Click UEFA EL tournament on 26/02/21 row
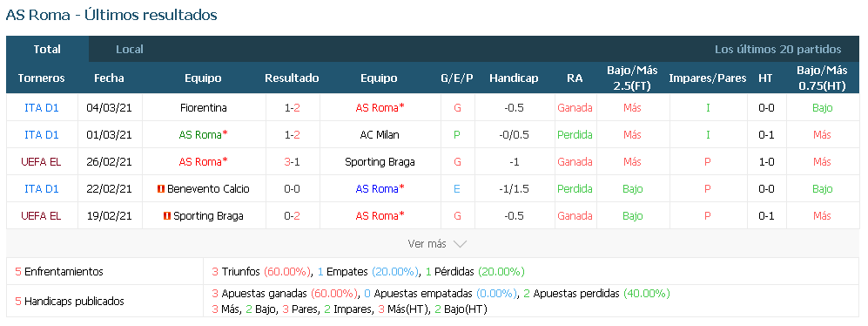 pyautogui.click(x=42, y=162)
